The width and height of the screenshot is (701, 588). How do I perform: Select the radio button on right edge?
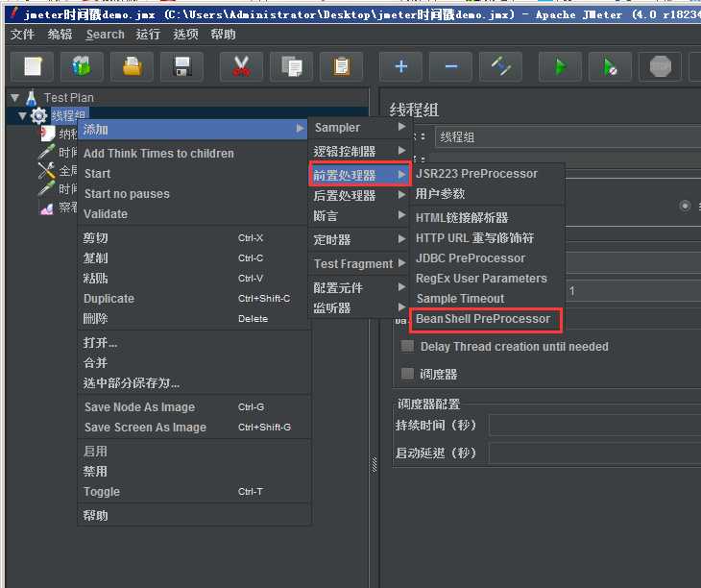(x=685, y=206)
